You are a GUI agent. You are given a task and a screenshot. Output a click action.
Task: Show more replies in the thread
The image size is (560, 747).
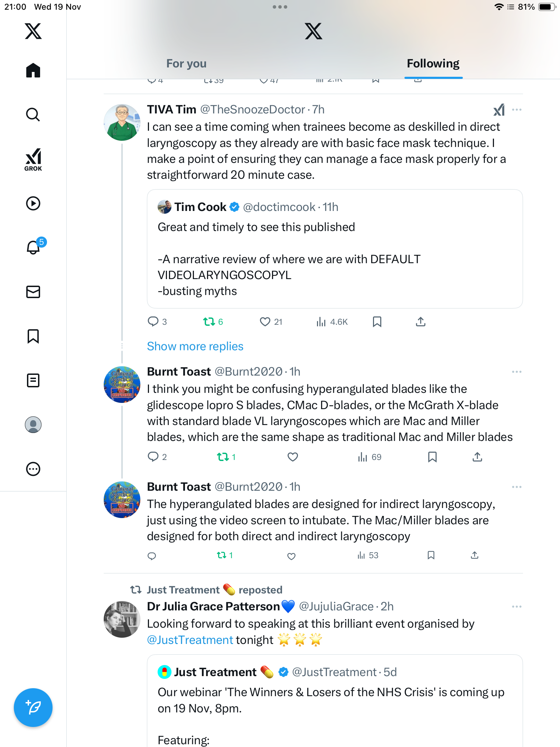pyautogui.click(x=195, y=347)
